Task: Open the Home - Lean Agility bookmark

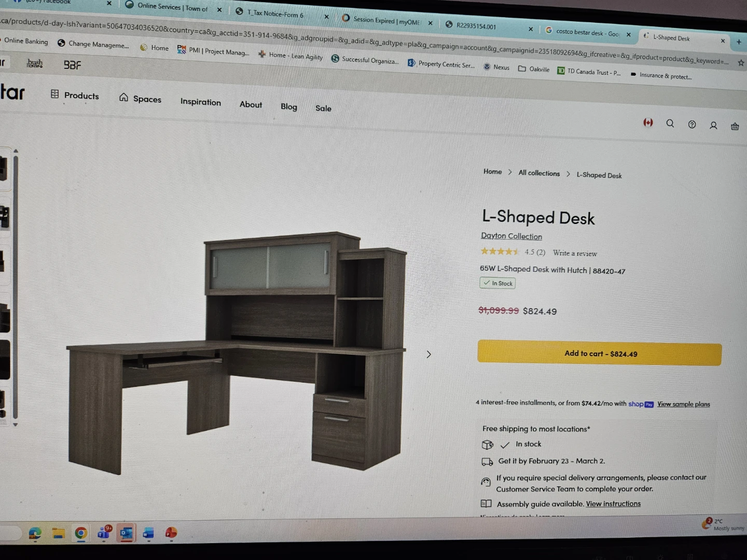Action: [x=290, y=55]
